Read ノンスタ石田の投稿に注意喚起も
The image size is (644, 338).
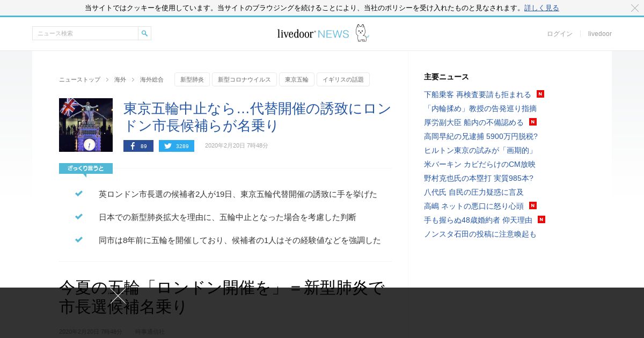[x=480, y=234]
